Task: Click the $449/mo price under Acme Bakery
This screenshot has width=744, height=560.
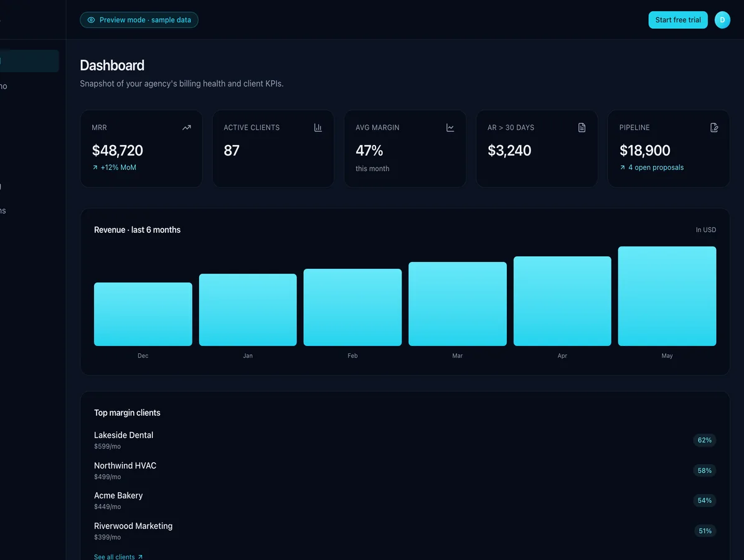Action: [x=107, y=506]
